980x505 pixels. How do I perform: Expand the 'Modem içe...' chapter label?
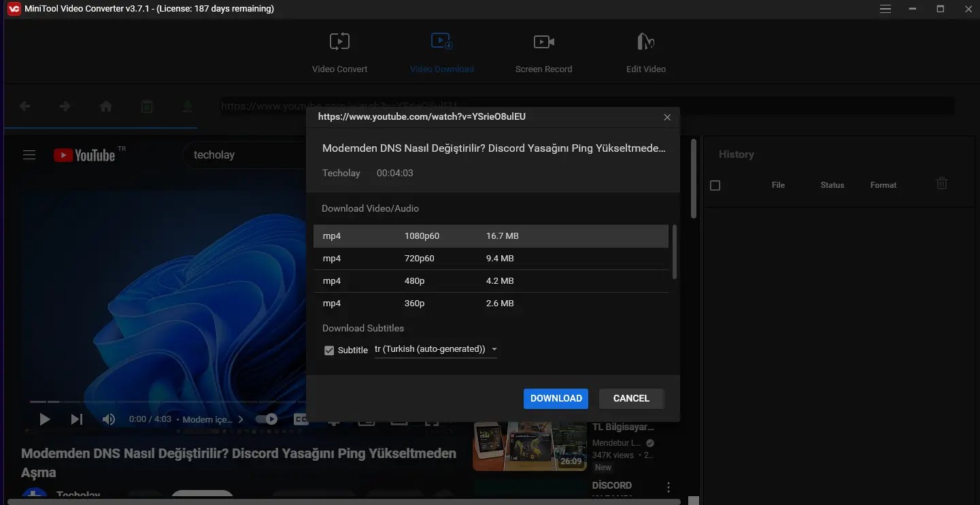tap(213, 419)
